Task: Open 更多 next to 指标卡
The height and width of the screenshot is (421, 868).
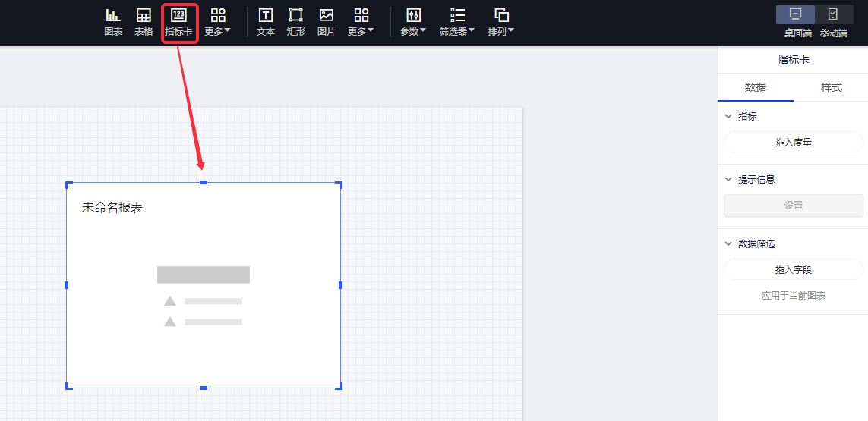Action: click(218, 22)
